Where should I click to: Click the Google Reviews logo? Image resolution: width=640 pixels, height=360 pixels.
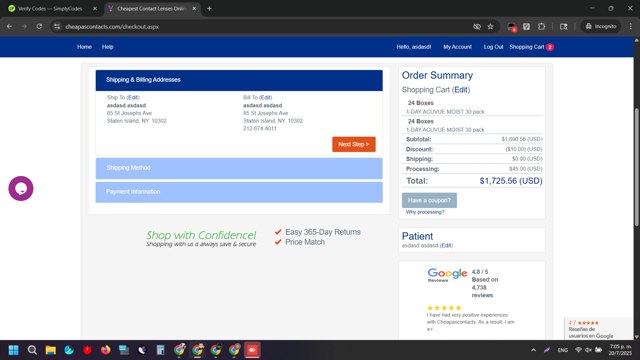click(x=447, y=275)
